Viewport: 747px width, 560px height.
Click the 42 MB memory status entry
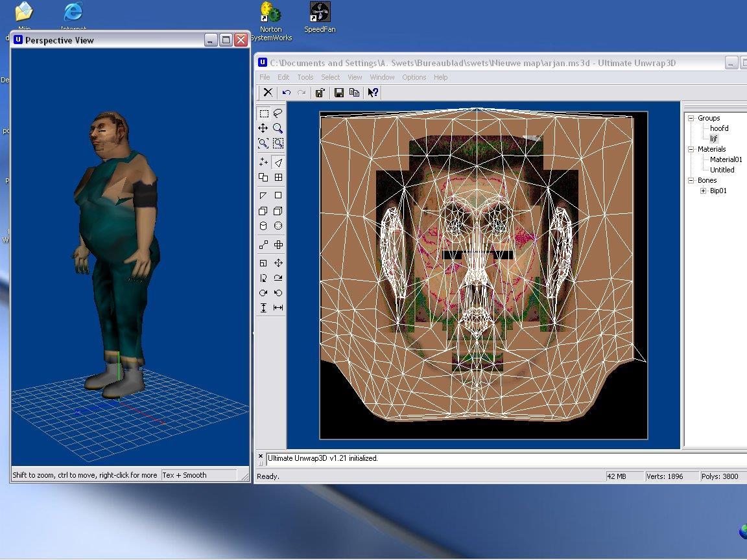[617, 476]
